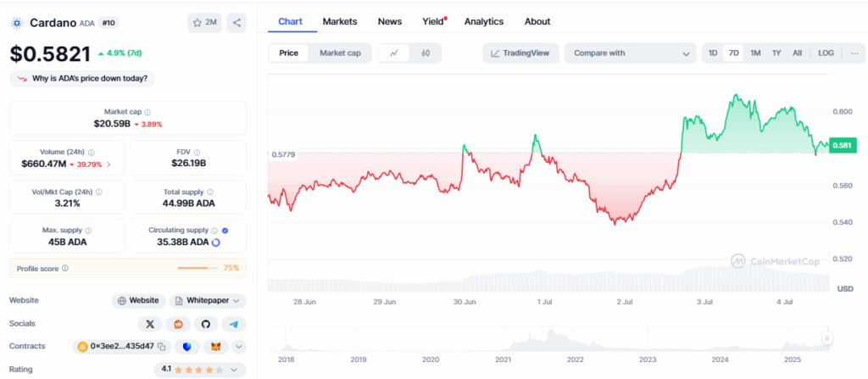The height and width of the screenshot is (379, 868).
Task: Click the blue shield contract icon
Action: 187,347
